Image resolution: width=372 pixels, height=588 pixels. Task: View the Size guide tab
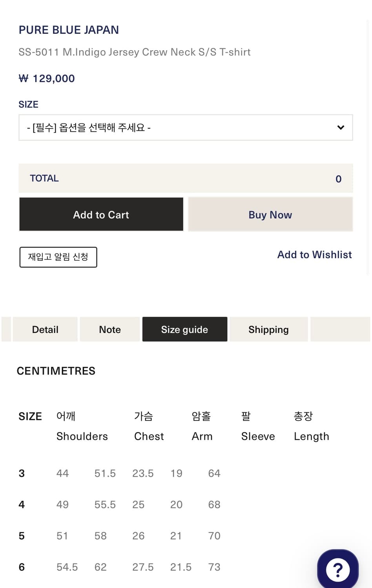click(x=184, y=329)
